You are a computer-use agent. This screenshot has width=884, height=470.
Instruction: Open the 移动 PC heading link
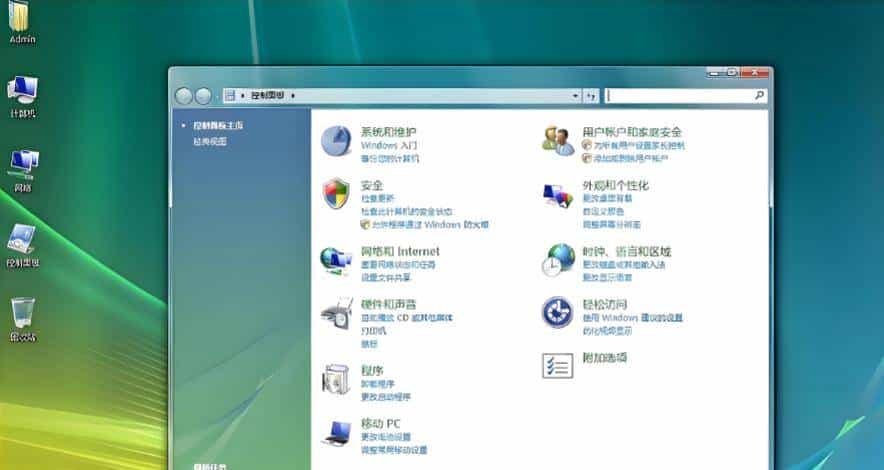[381, 423]
